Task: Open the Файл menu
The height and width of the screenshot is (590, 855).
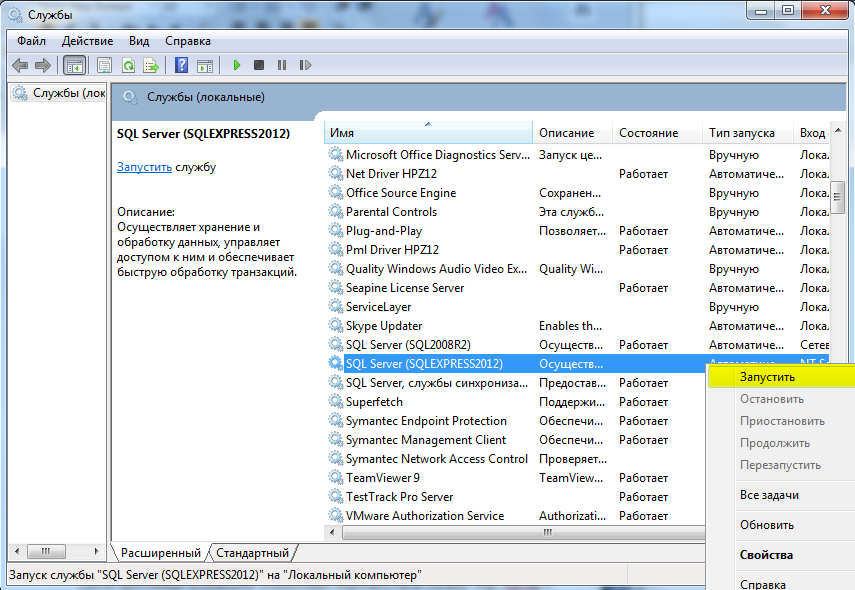Action: click(x=31, y=41)
